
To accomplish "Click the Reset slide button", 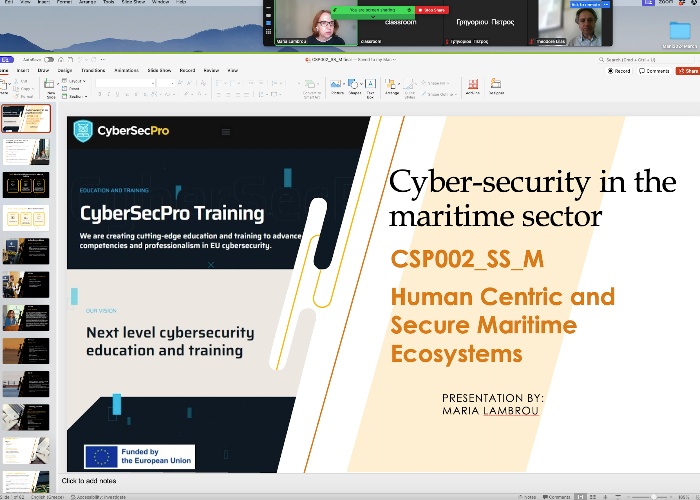I will click(x=71, y=89).
